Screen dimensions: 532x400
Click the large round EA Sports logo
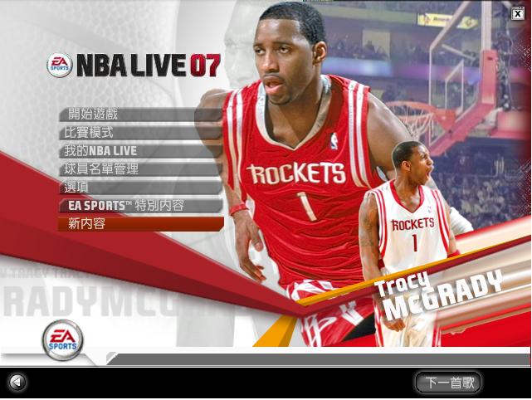(x=62, y=339)
